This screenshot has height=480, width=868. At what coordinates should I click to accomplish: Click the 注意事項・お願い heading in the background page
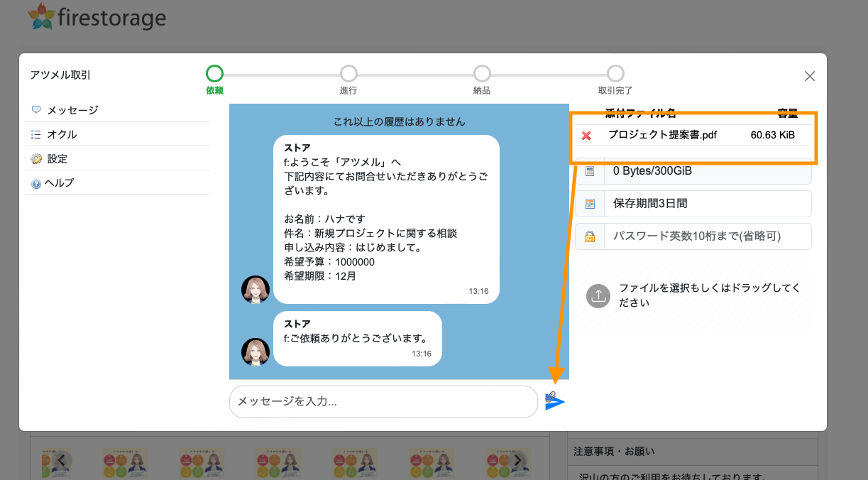point(615,451)
